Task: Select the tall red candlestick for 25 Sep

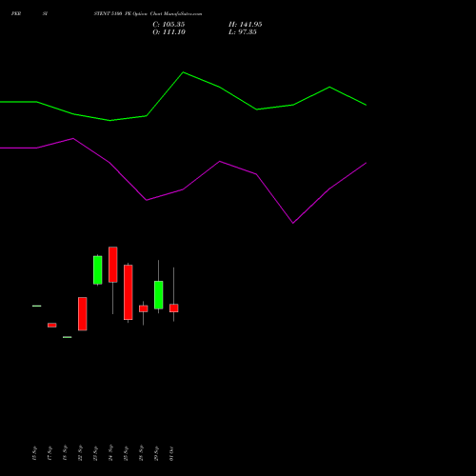Action: tap(129, 292)
